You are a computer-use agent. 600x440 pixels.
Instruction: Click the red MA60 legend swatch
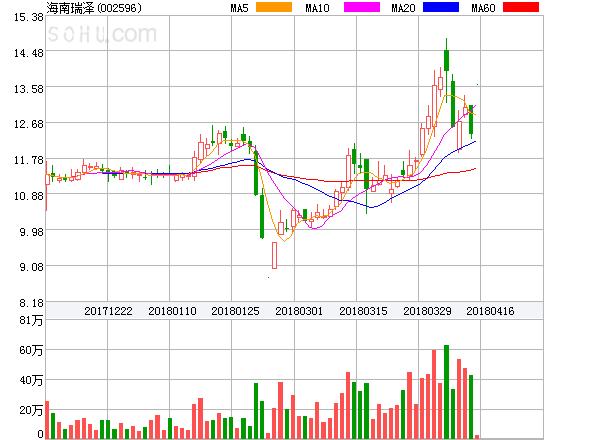(x=521, y=7)
